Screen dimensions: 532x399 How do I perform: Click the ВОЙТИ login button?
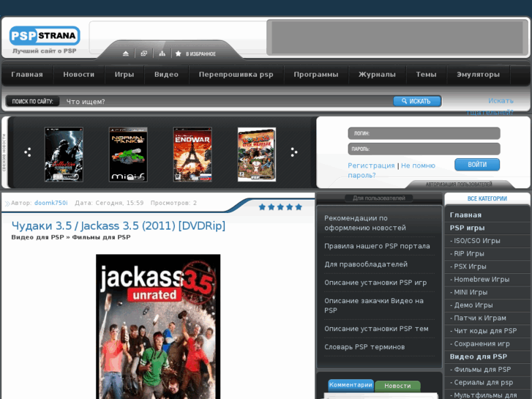pyautogui.click(x=477, y=165)
